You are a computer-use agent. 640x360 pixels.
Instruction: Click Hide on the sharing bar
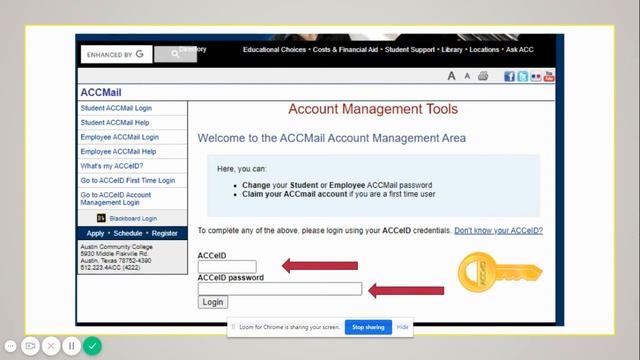(x=402, y=327)
